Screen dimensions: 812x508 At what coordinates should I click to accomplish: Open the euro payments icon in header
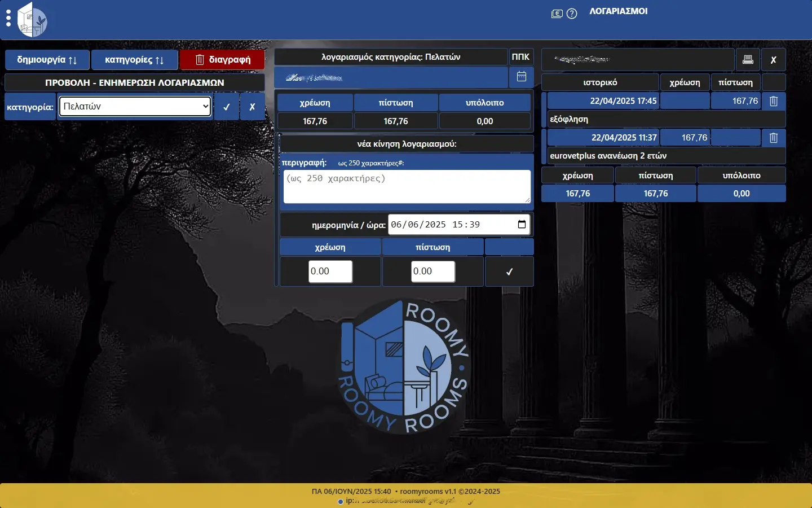point(557,14)
